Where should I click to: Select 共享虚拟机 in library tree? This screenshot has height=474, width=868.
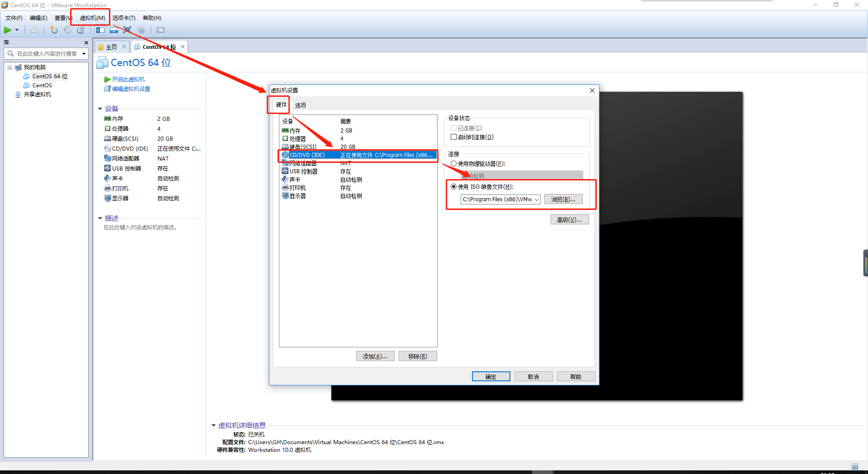click(x=37, y=95)
